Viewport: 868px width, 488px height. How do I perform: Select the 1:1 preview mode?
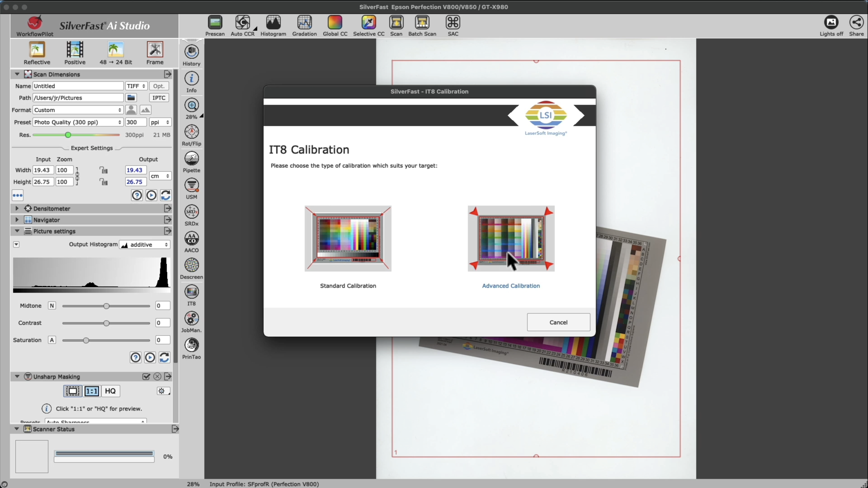click(92, 391)
